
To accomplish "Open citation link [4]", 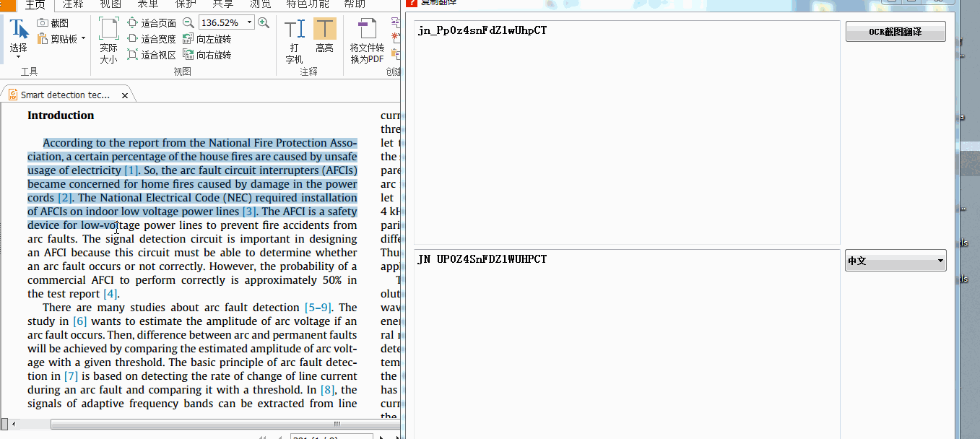I will pyautogui.click(x=110, y=294).
